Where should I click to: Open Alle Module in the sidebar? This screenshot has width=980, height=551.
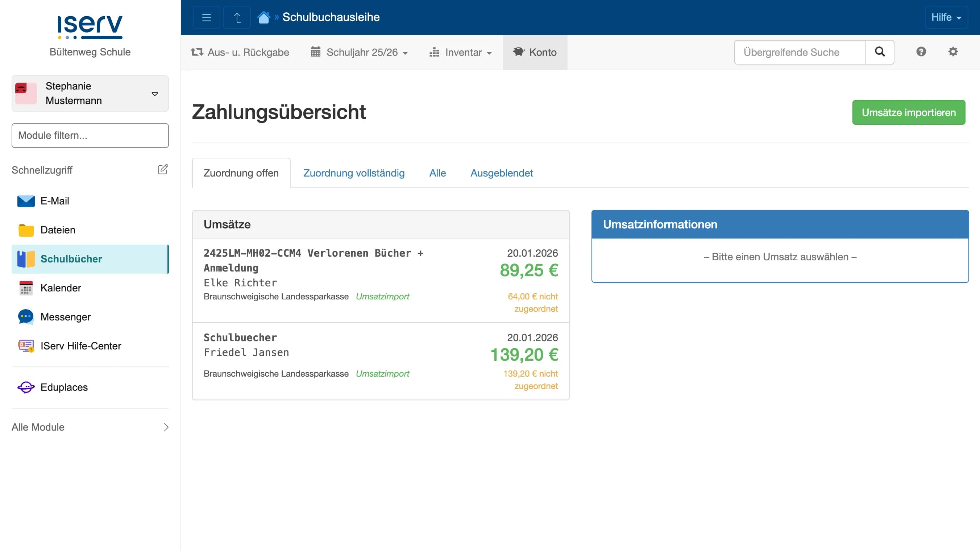tap(38, 427)
